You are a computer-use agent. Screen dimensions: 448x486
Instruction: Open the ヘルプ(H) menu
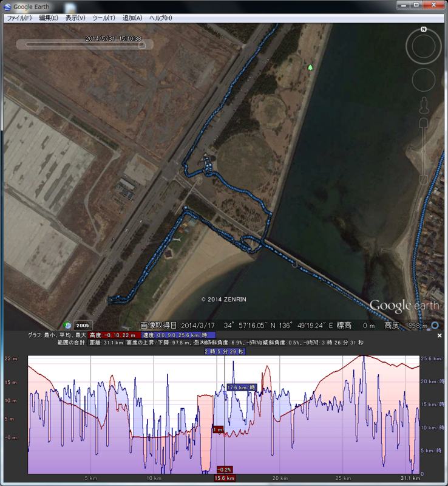(160, 18)
